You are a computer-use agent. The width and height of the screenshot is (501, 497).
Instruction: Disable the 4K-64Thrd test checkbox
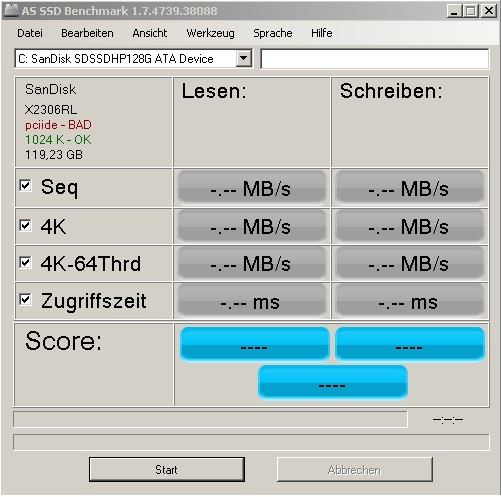click(x=25, y=262)
